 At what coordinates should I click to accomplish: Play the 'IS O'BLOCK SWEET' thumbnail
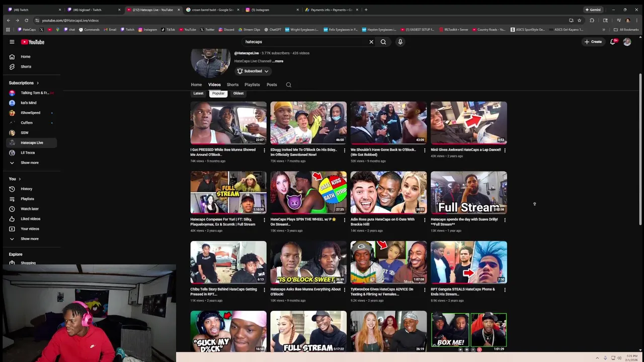pyautogui.click(x=308, y=262)
